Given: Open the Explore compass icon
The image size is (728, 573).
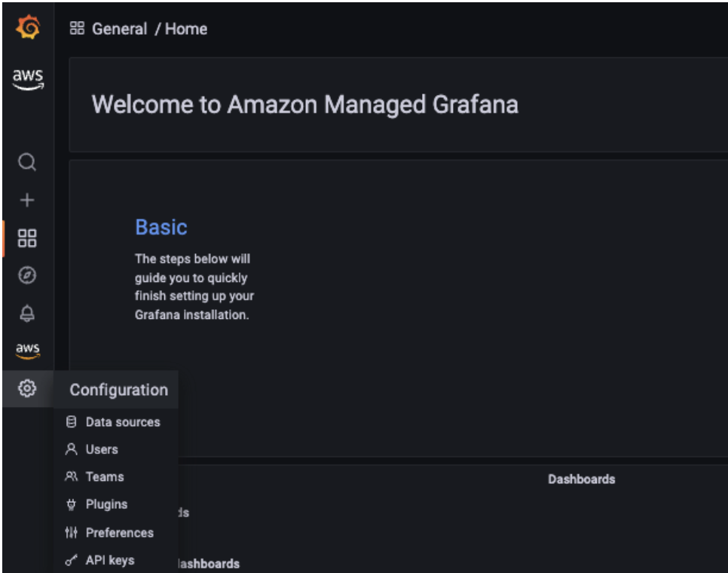Looking at the screenshot, I should pos(27,275).
